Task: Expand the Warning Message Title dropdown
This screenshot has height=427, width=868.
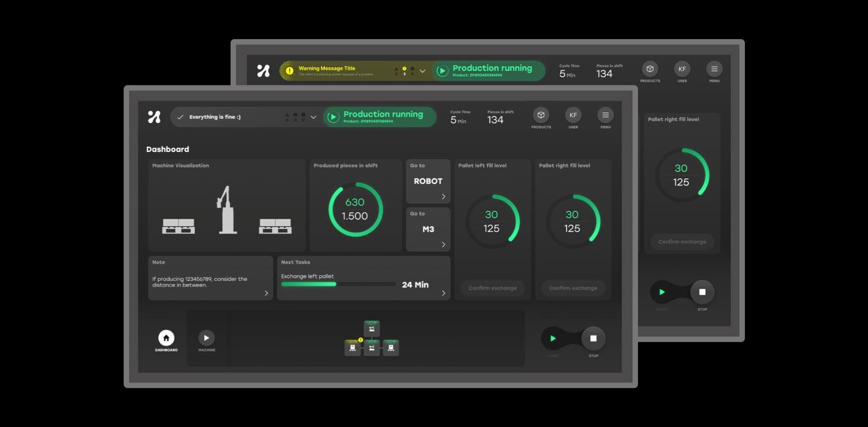Action: point(423,71)
